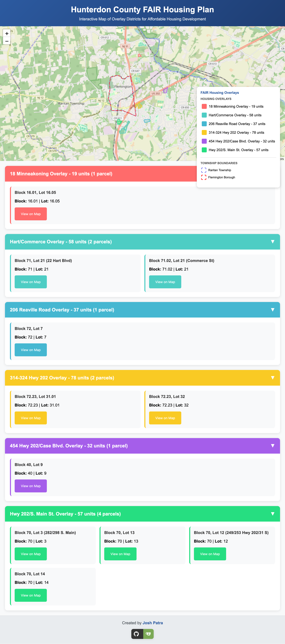View Block 71.02 Lot 21 on map
The width and height of the screenshot is (285, 644).
(x=165, y=282)
